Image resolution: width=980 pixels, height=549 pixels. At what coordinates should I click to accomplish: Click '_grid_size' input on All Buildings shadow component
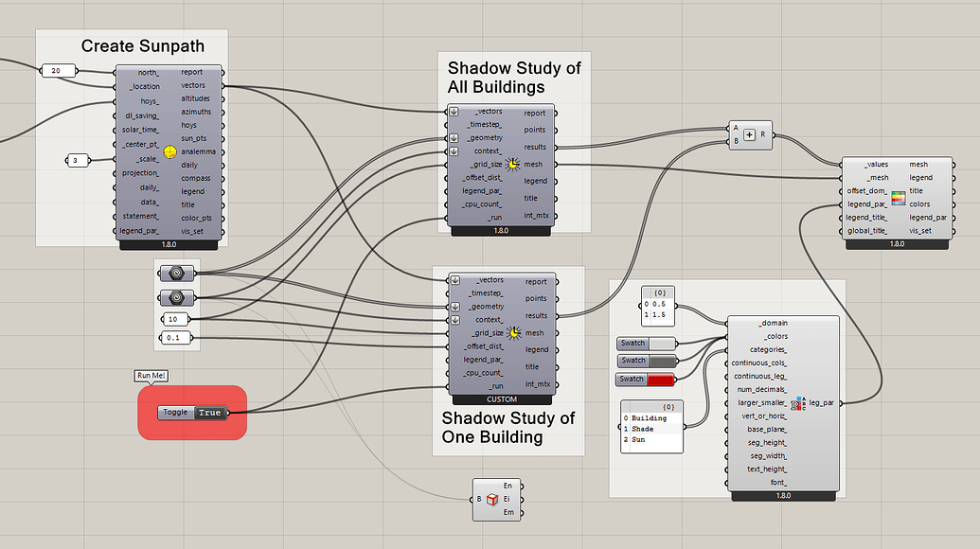point(487,165)
